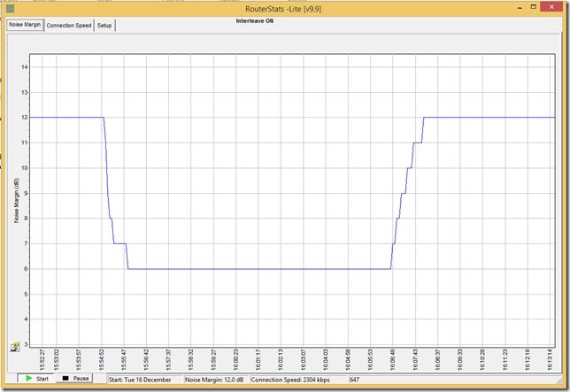Image resolution: width=570 pixels, height=392 pixels.
Task: Open the Connection Speed tab
Action: pos(69,26)
